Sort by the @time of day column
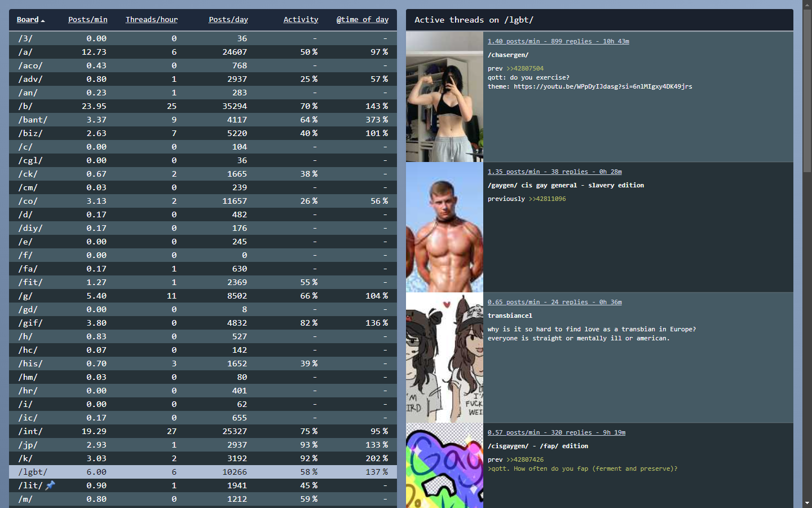This screenshot has width=812, height=508. pos(363,20)
